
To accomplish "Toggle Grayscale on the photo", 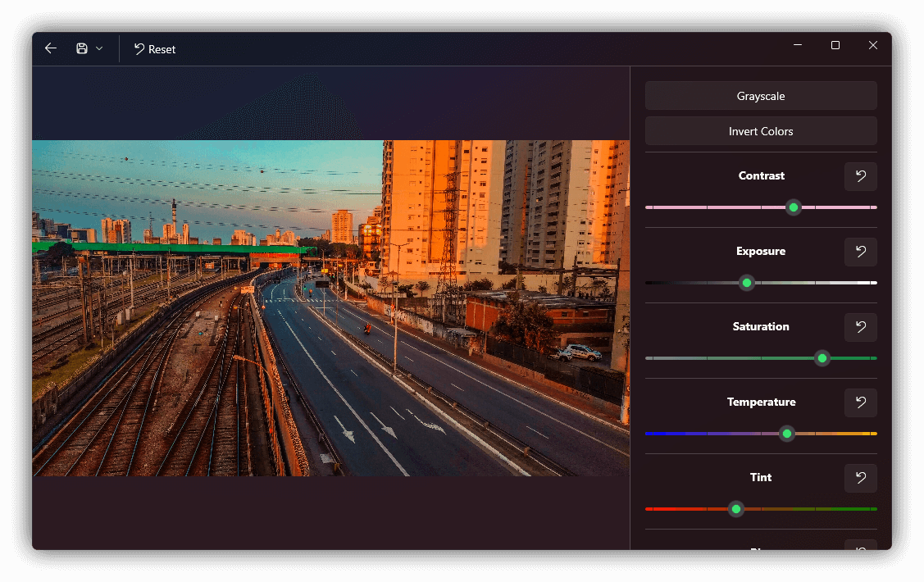I will pyautogui.click(x=761, y=96).
